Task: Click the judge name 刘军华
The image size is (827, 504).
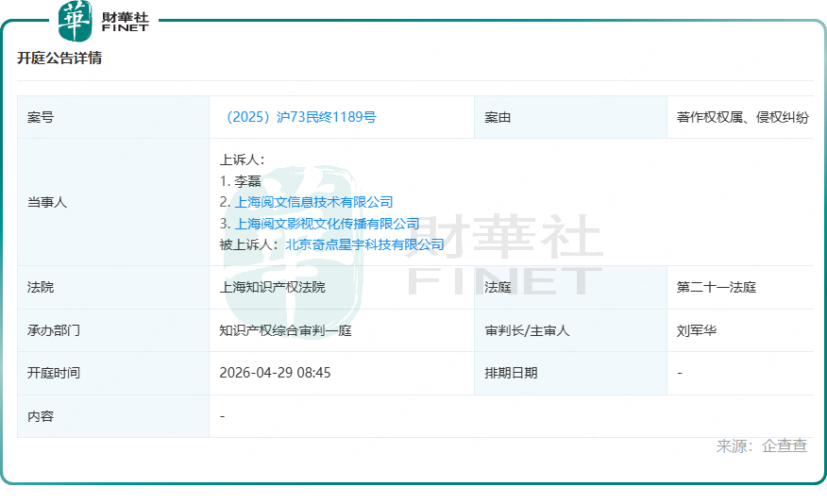Action: coord(696,330)
